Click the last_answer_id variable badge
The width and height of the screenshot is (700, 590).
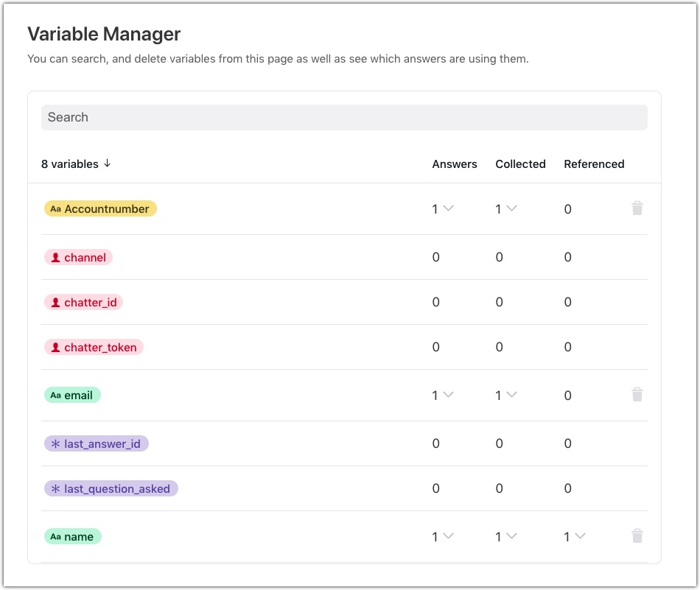coord(97,444)
